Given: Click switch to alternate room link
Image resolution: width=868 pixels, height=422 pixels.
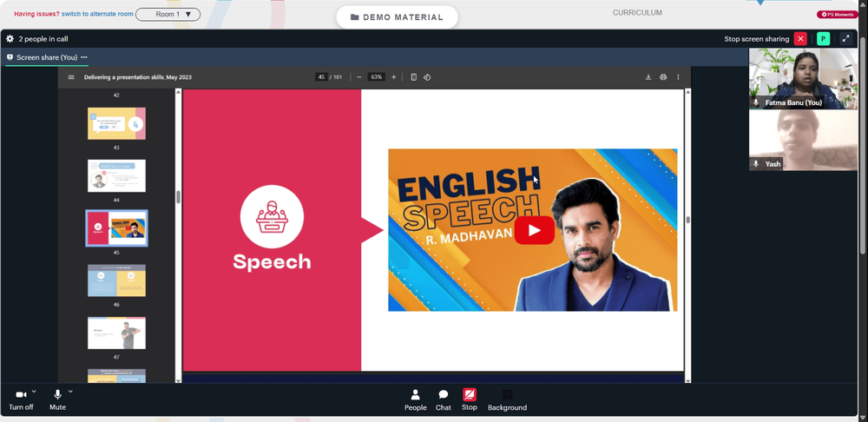Looking at the screenshot, I should [x=97, y=14].
